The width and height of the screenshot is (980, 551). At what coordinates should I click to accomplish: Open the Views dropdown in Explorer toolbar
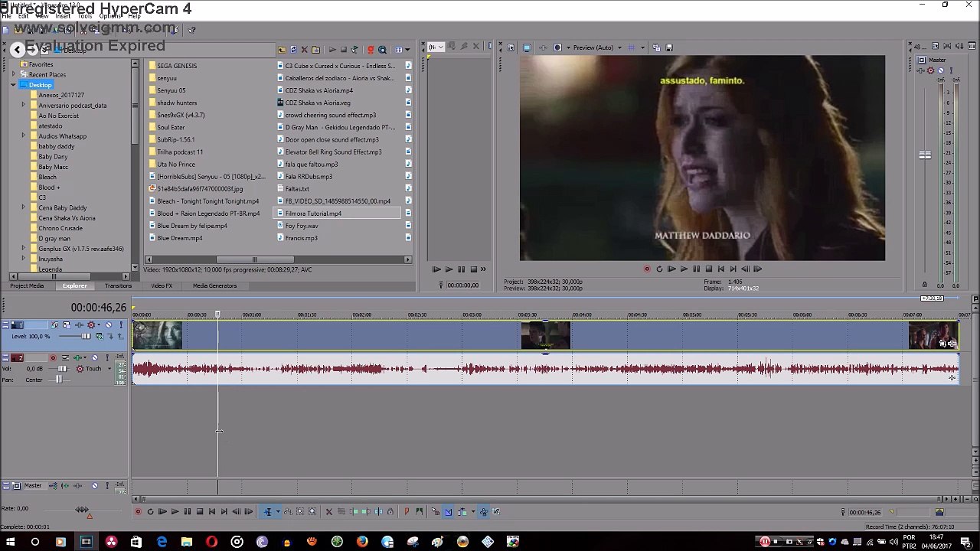[407, 50]
